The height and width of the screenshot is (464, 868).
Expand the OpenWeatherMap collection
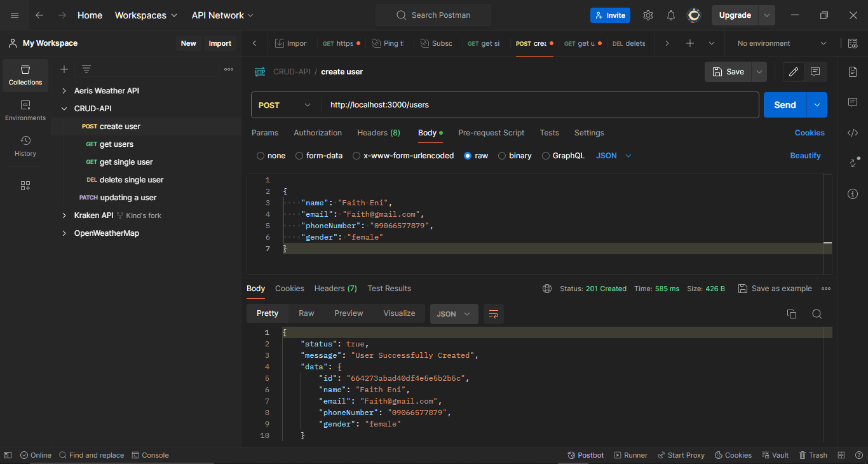[64, 233]
